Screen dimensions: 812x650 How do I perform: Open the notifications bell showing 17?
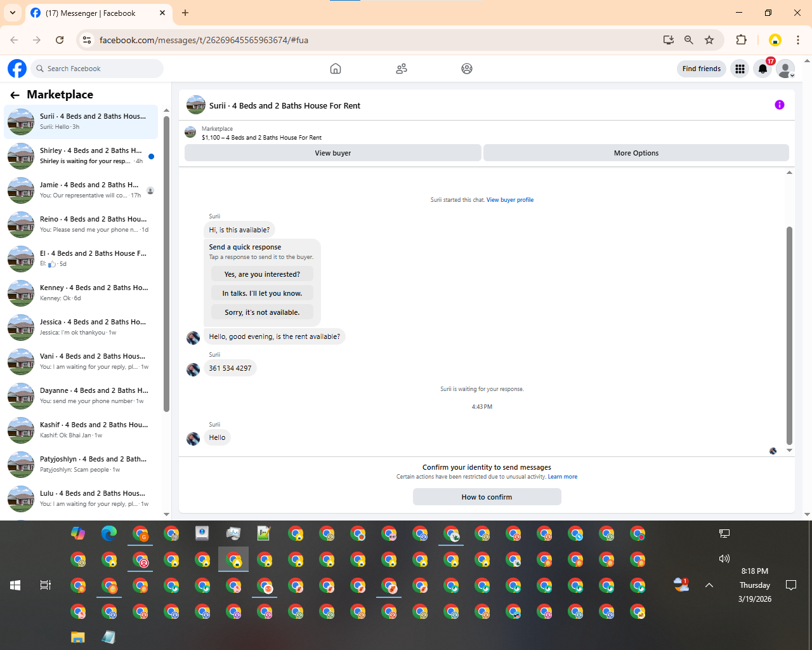tap(763, 69)
